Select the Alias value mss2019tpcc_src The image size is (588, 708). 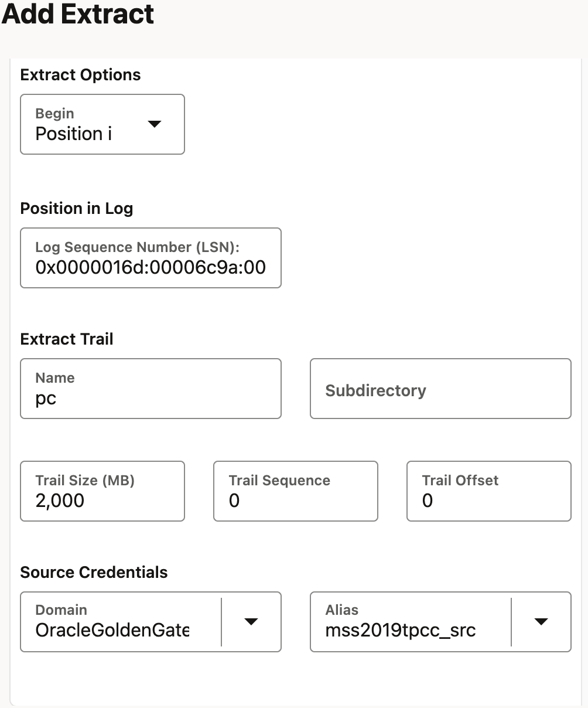pos(401,630)
